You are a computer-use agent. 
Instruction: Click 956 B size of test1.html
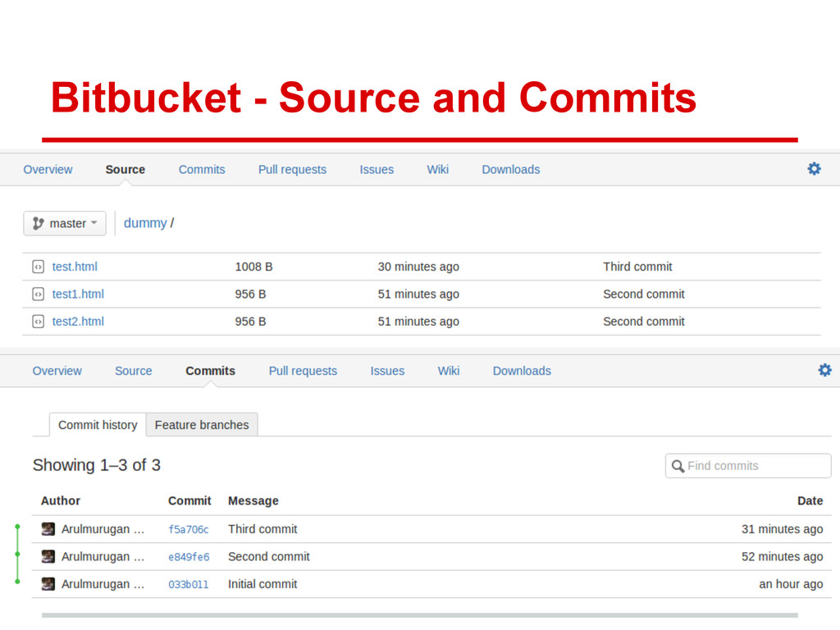pyautogui.click(x=251, y=294)
